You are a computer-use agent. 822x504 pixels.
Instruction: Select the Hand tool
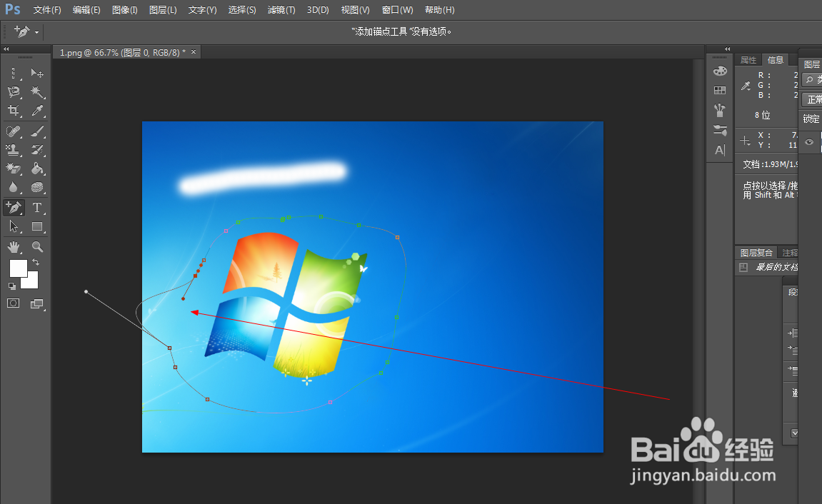tap(14, 247)
